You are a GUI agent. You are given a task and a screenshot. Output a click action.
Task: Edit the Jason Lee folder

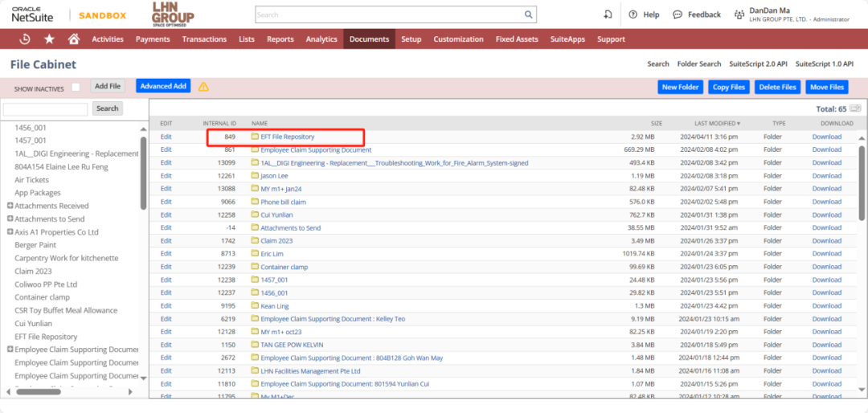tap(166, 175)
